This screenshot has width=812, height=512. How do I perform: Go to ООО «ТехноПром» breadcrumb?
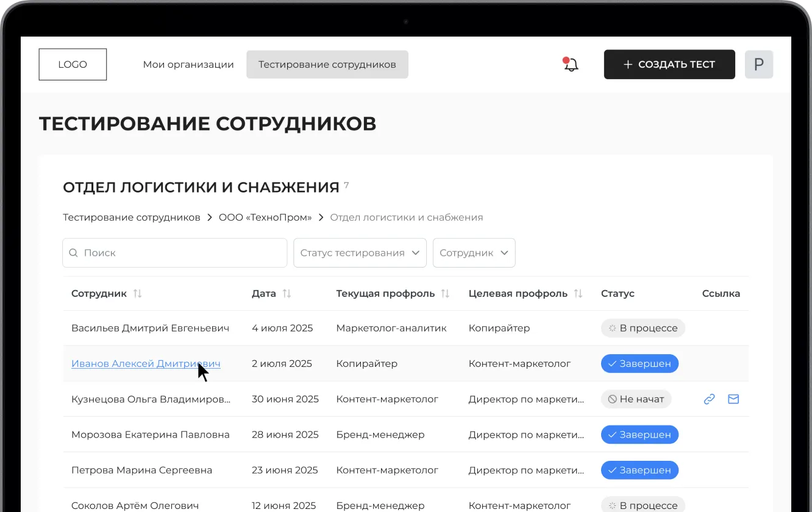265,218
